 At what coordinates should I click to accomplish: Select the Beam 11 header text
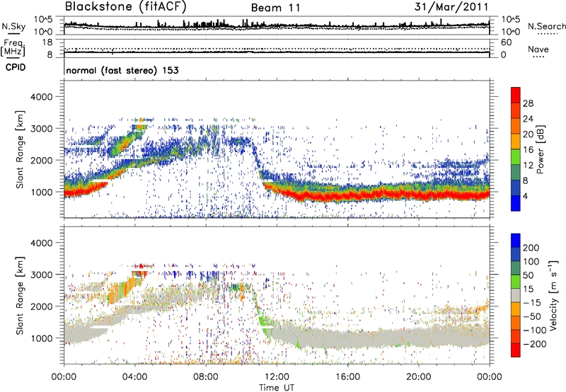(276, 8)
